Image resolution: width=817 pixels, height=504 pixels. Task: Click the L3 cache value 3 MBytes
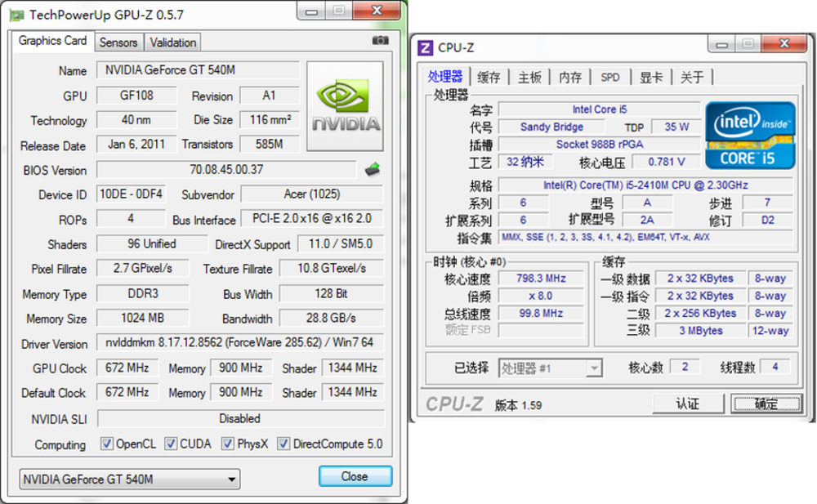point(701,331)
